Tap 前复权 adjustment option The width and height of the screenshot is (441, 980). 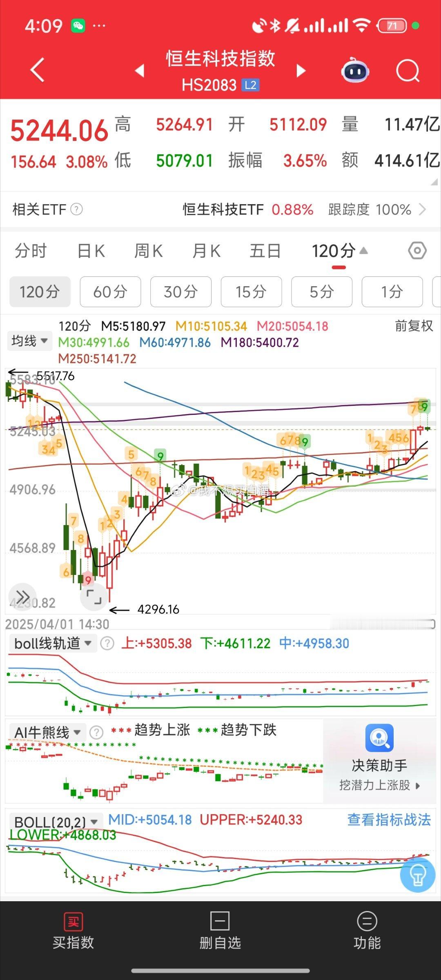pos(414,326)
